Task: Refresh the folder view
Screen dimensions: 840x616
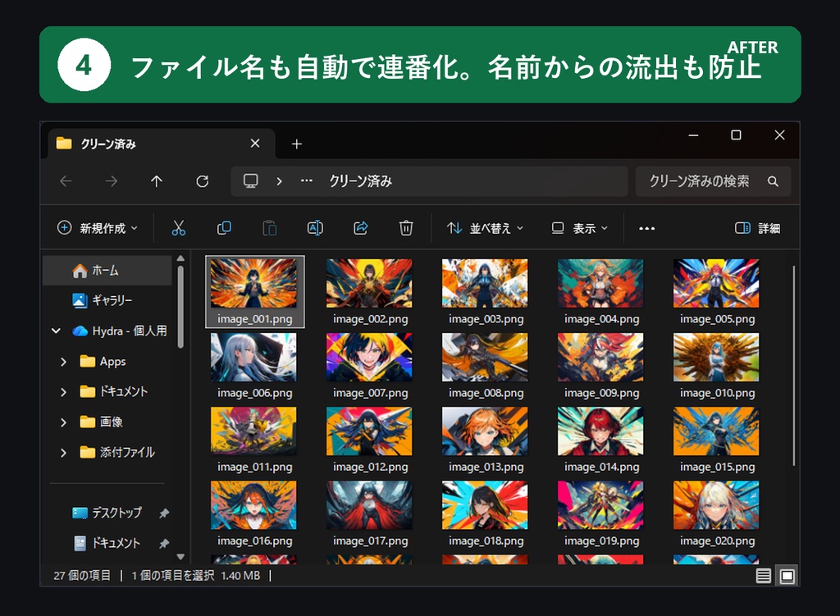Action: pos(202,181)
